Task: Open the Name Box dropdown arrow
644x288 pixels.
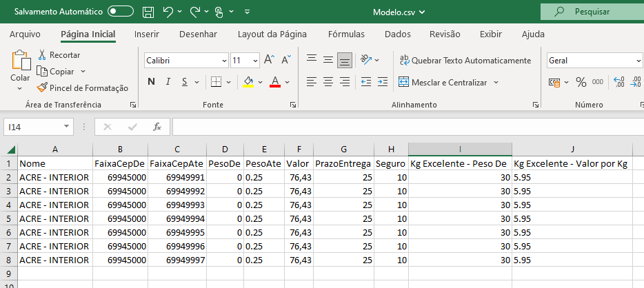Action: tap(66, 127)
